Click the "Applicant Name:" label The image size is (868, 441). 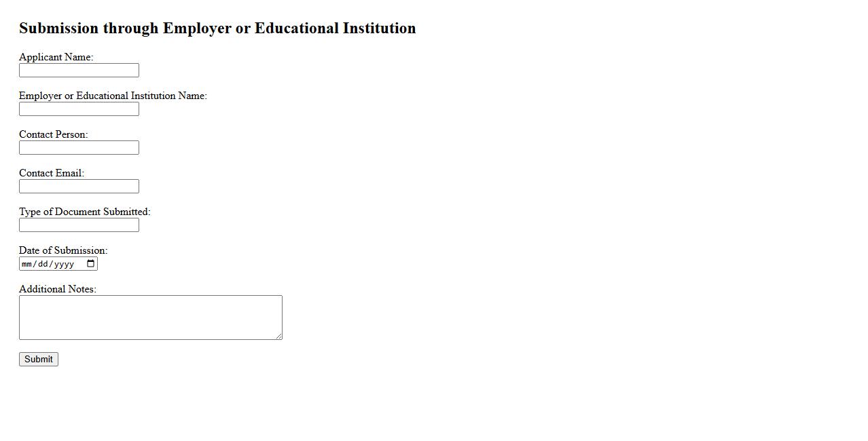pyautogui.click(x=56, y=57)
